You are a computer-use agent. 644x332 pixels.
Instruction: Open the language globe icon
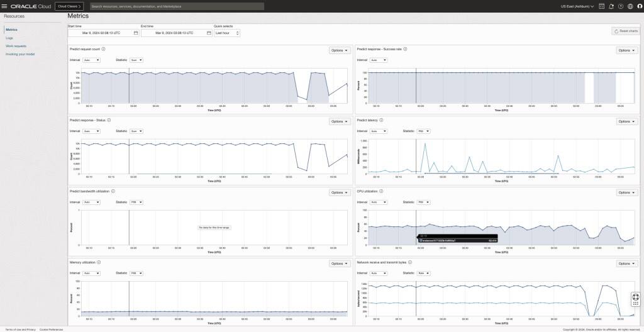pos(630,6)
